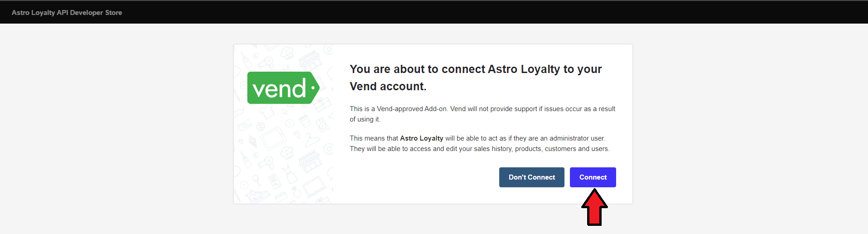Screen dimensions: 868x234
Task: Click the ice cream cone pattern icon
Action: 252,141
